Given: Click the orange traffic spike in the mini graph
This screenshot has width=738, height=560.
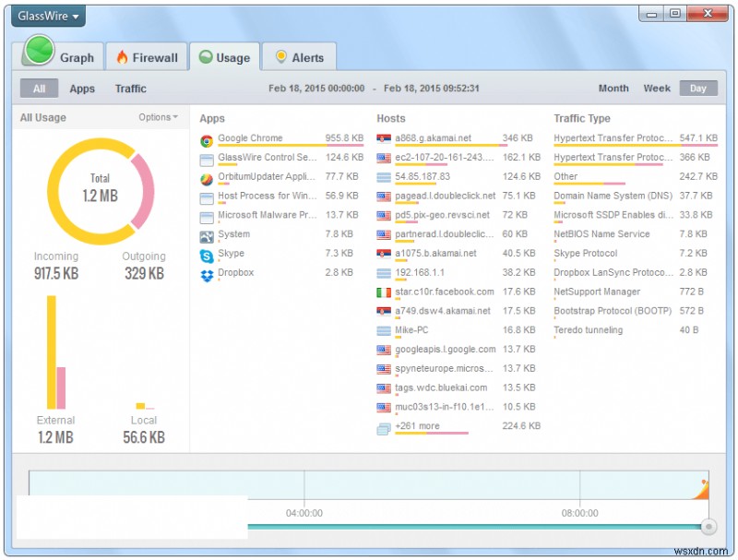Looking at the screenshot, I should click(x=701, y=490).
